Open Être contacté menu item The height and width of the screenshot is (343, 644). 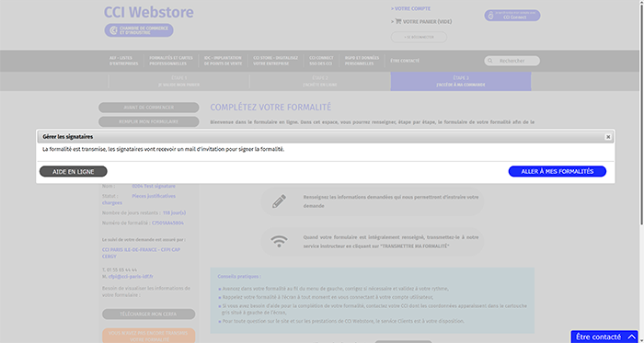point(405,61)
